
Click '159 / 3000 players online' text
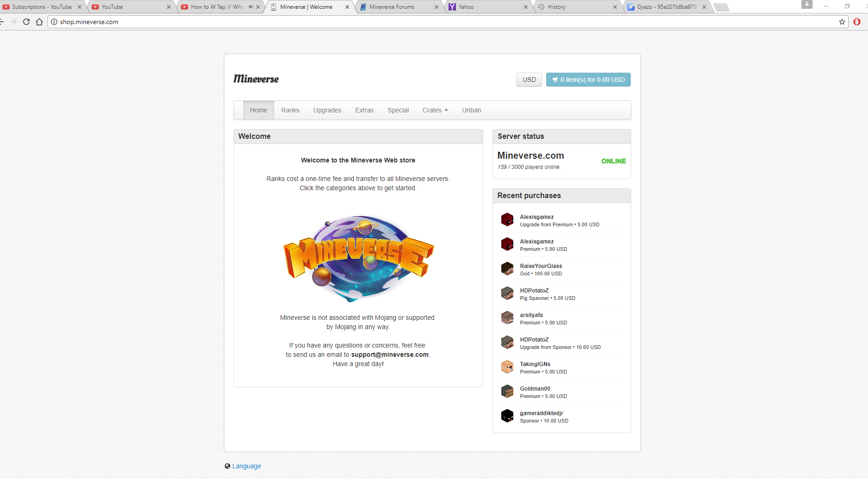529,167
